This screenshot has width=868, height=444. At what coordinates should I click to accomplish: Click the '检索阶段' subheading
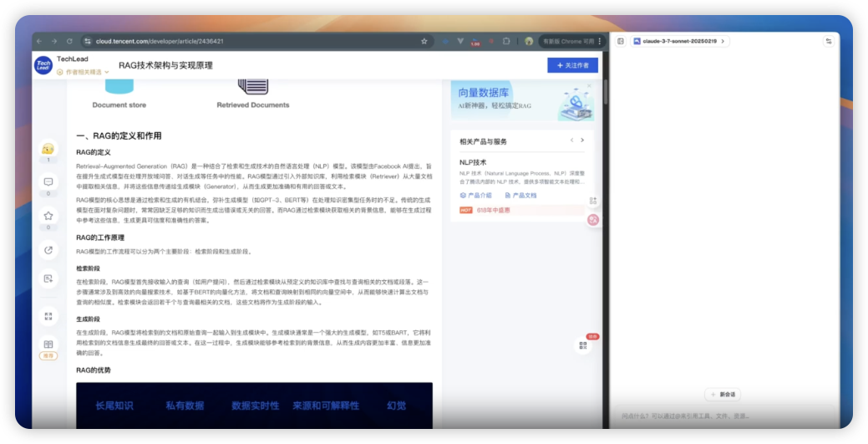[88, 268]
